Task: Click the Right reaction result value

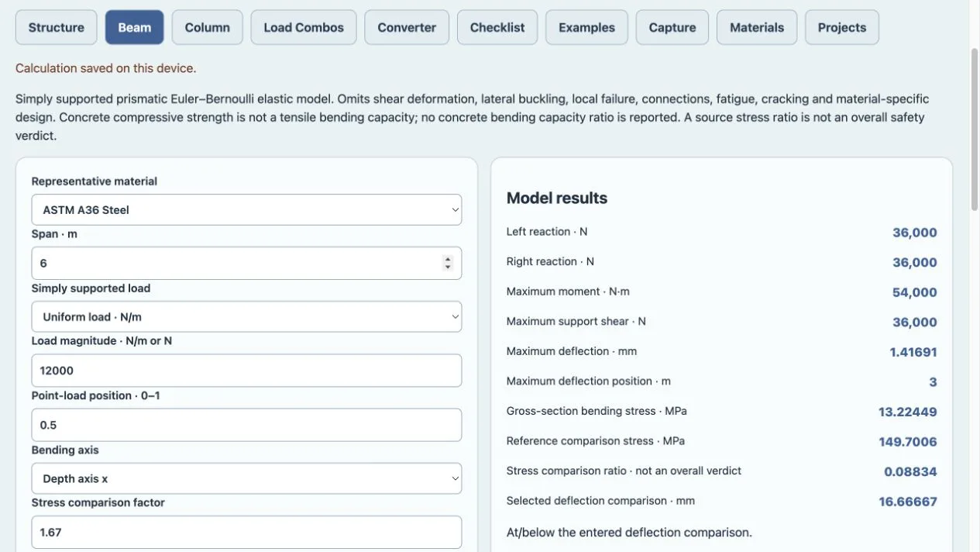Action: point(914,262)
